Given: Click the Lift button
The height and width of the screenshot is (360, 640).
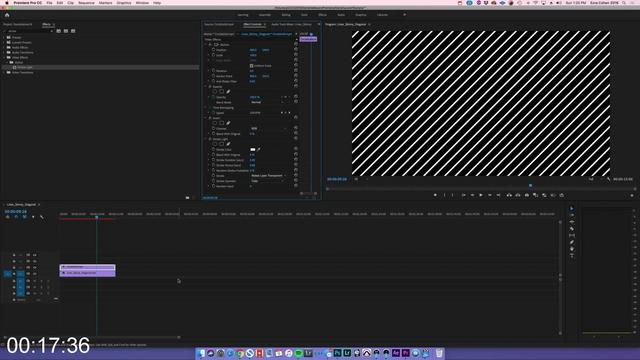Looking at the screenshot, I should pos(509,196).
